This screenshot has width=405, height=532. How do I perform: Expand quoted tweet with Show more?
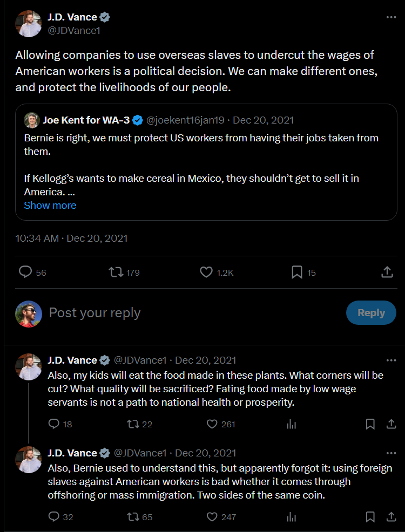[x=50, y=206]
